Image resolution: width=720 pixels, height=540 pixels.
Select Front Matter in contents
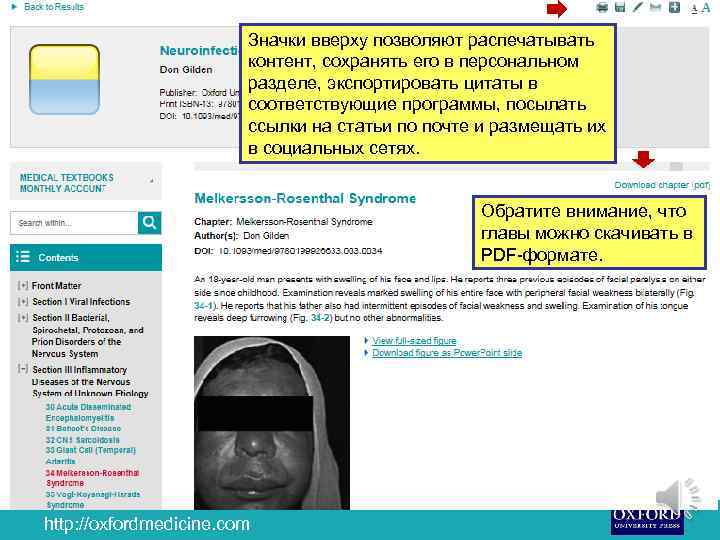(56, 286)
